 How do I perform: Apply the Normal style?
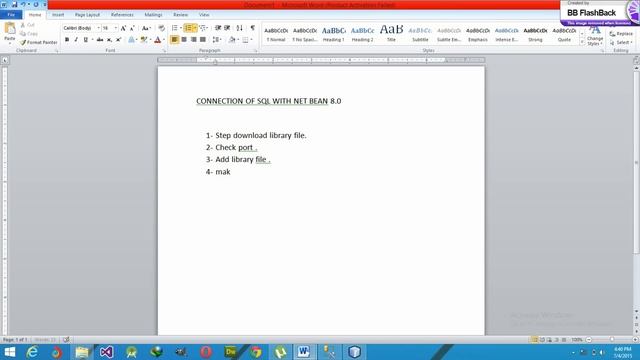pos(276,34)
